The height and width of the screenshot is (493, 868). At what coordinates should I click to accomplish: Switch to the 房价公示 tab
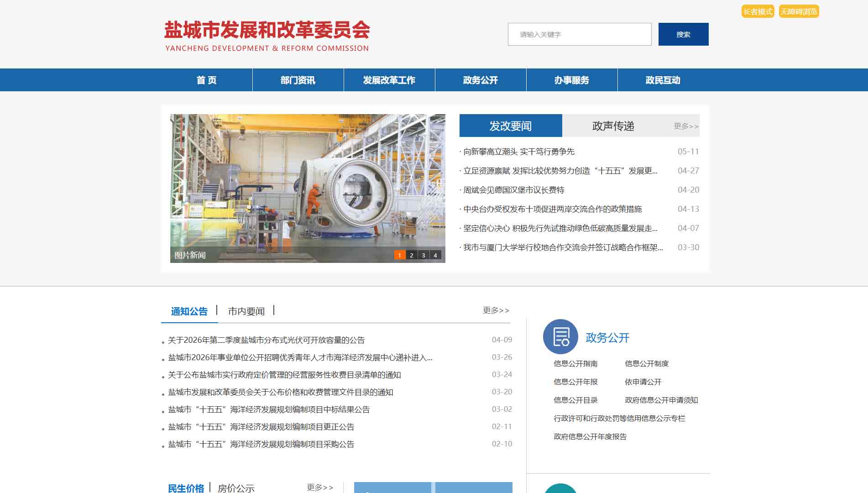tap(236, 488)
